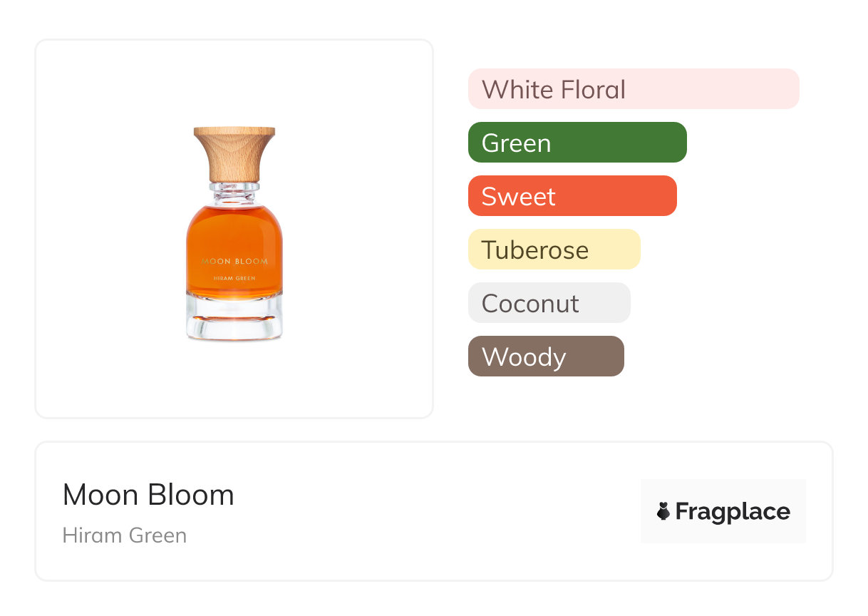Click the Moon Bloom title heading
Viewport: 868px width, 616px height.
coord(148,495)
